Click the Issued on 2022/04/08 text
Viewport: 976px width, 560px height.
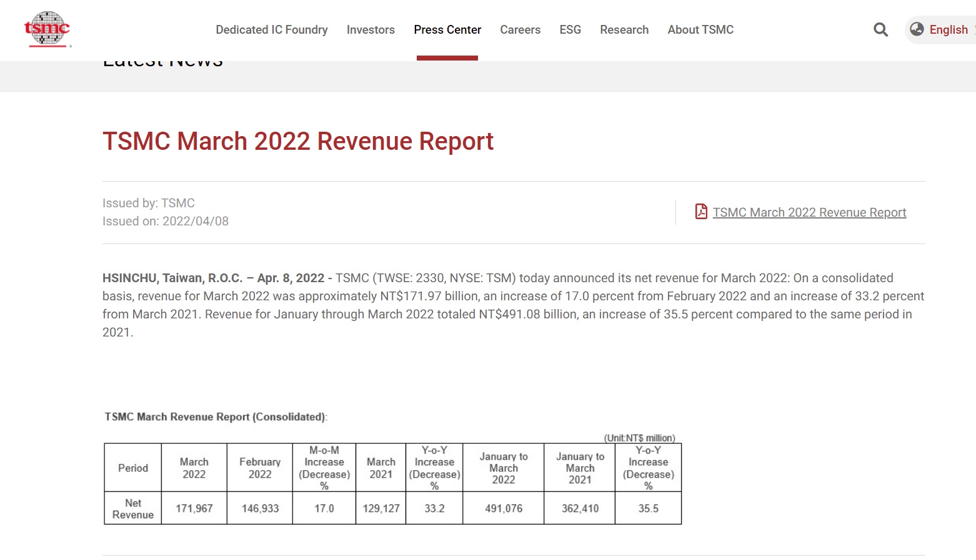(x=165, y=221)
